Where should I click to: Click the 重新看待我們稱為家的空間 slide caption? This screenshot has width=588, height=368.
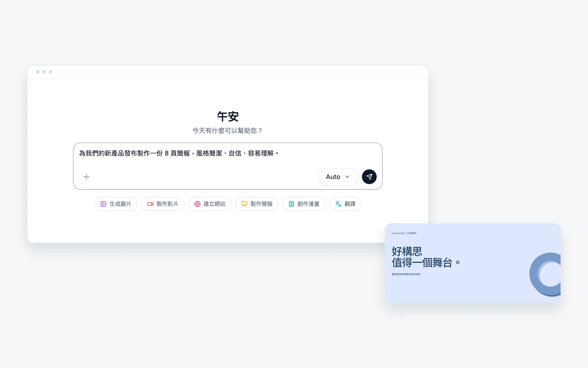point(406,274)
